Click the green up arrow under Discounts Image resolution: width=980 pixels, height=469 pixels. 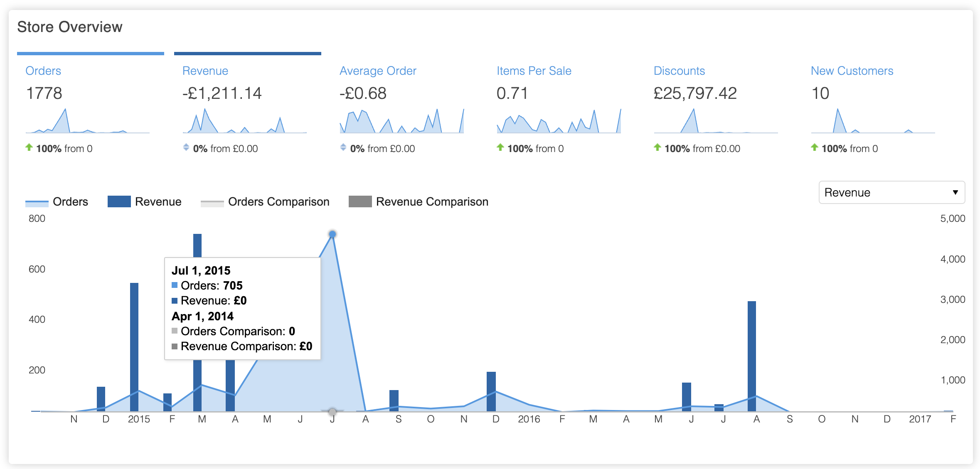coord(657,147)
